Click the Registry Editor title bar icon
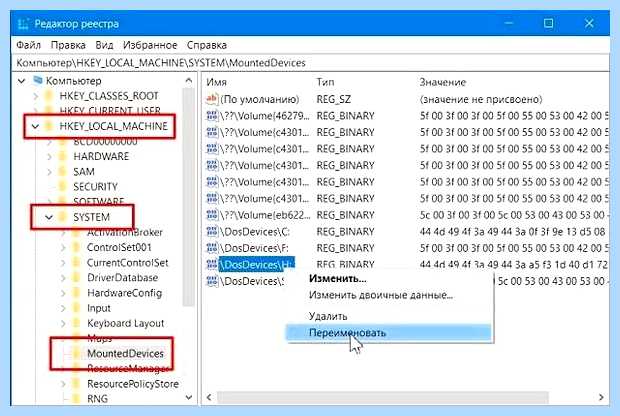 (23, 24)
